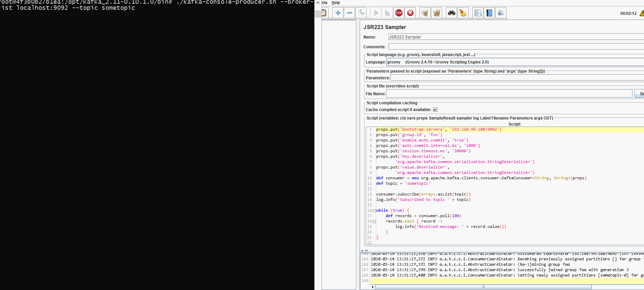This screenshot has height=290, width=644.
Task: Click the green Start play icon
Action: tap(376, 13)
